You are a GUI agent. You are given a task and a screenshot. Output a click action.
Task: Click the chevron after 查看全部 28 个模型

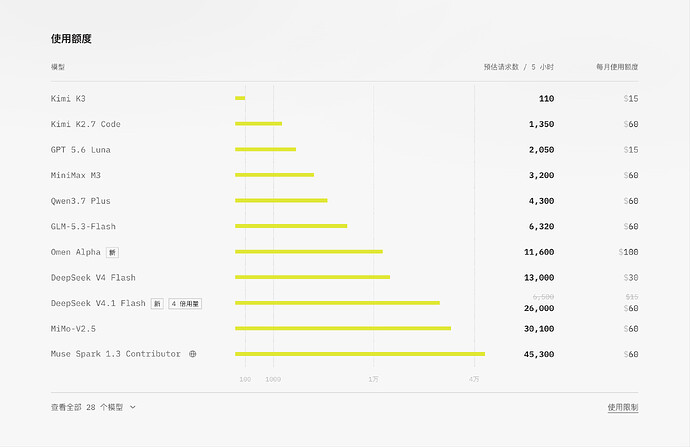coord(132,407)
